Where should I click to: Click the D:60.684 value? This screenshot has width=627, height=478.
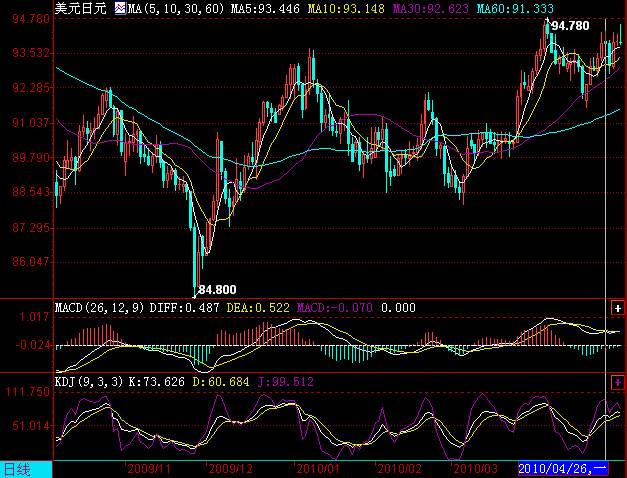tap(221, 382)
